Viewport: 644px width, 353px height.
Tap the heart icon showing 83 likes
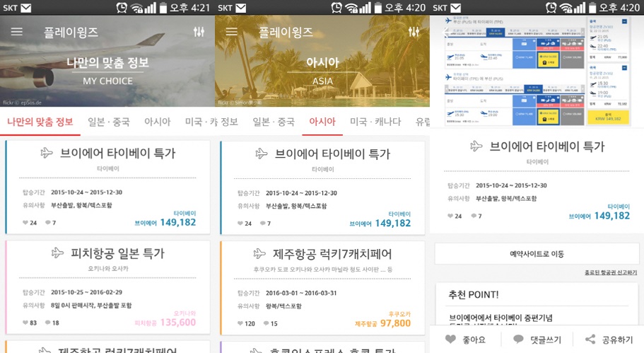click(25, 323)
